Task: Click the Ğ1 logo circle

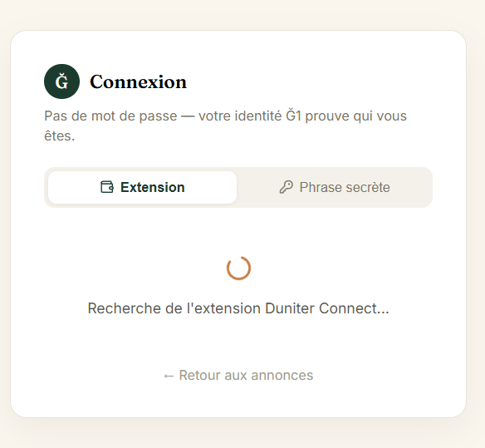Action: coord(61,81)
